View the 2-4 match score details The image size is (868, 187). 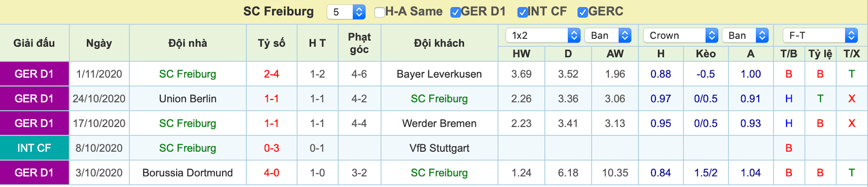(x=272, y=74)
